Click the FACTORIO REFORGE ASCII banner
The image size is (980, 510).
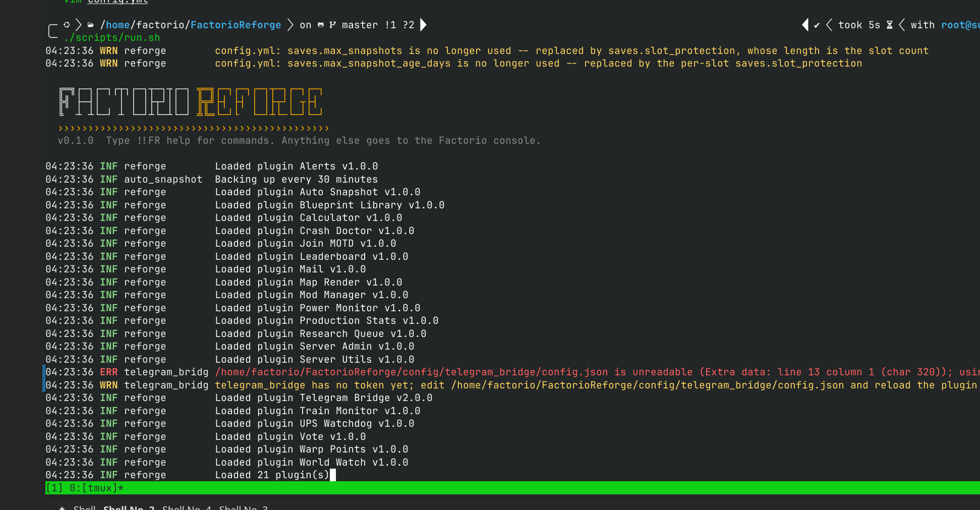coord(191,102)
